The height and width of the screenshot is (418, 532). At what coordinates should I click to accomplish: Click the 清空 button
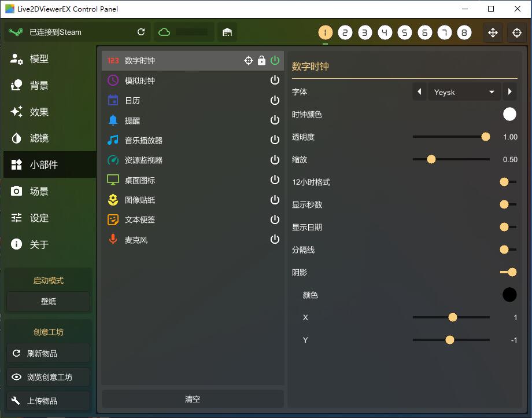[193, 399]
